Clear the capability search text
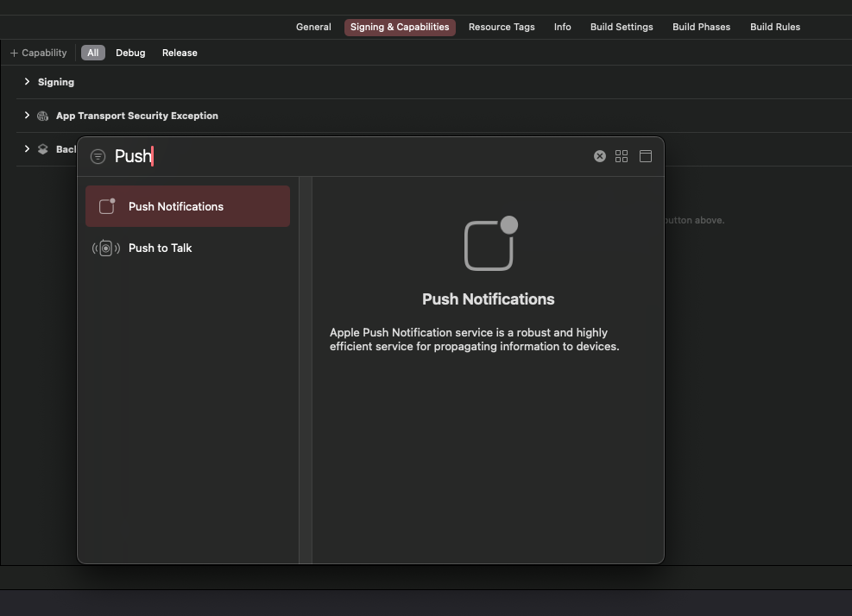Image resolution: width=852 pixels, height=616 pixels. click(599, 156)
